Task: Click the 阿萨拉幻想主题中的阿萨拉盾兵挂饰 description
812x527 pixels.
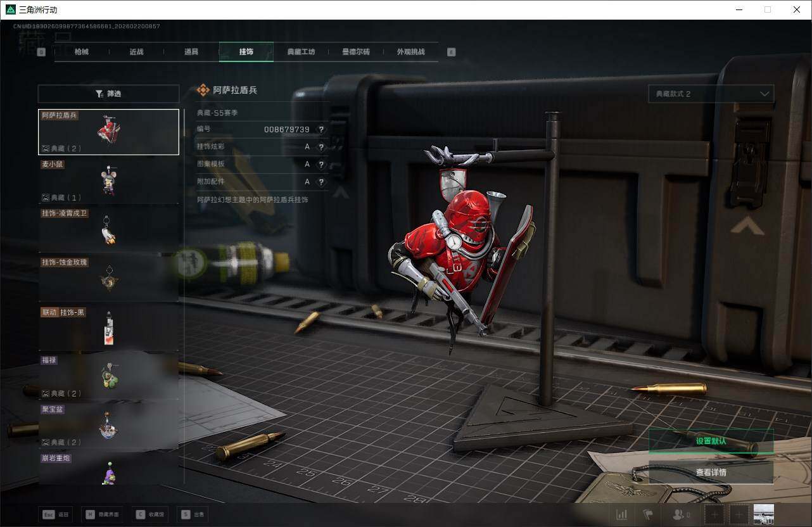Action: 253,200
